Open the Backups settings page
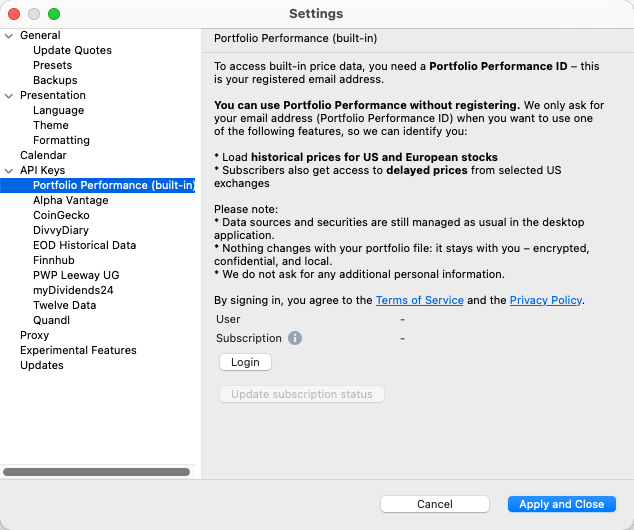Viewport: 634px width, 530px height. [55, 80]
